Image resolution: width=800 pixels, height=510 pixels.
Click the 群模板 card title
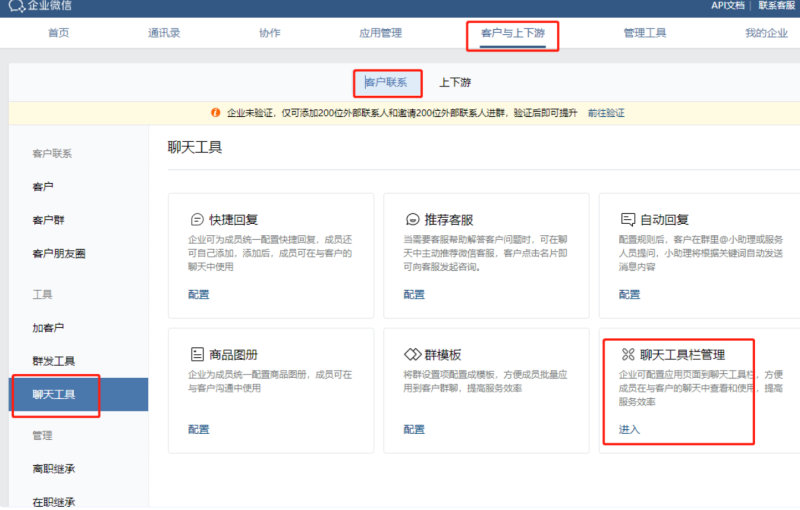click(443, 354)
